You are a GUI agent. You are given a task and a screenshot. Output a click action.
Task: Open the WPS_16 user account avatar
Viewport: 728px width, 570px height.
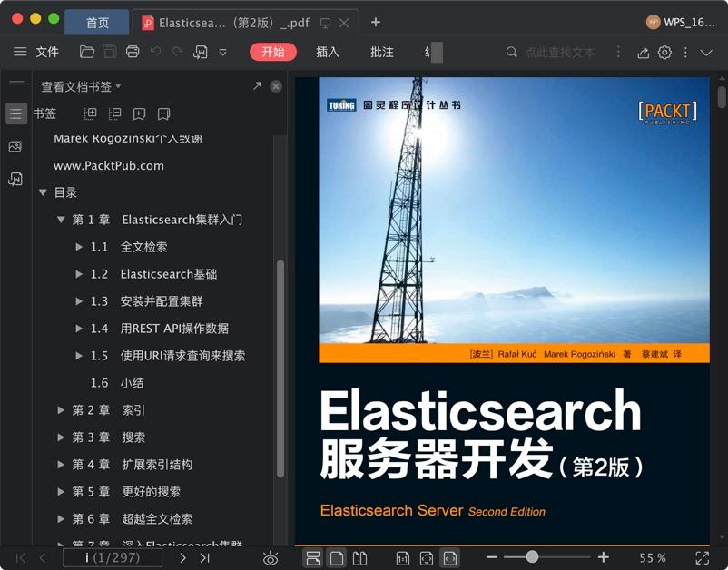coord(654,22)
